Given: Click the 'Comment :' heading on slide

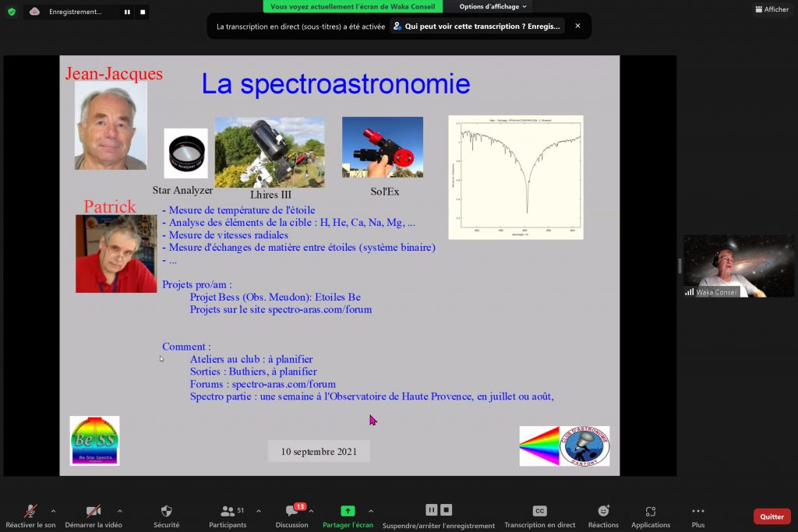Looking at the screenshot, I should pos(186,347).
